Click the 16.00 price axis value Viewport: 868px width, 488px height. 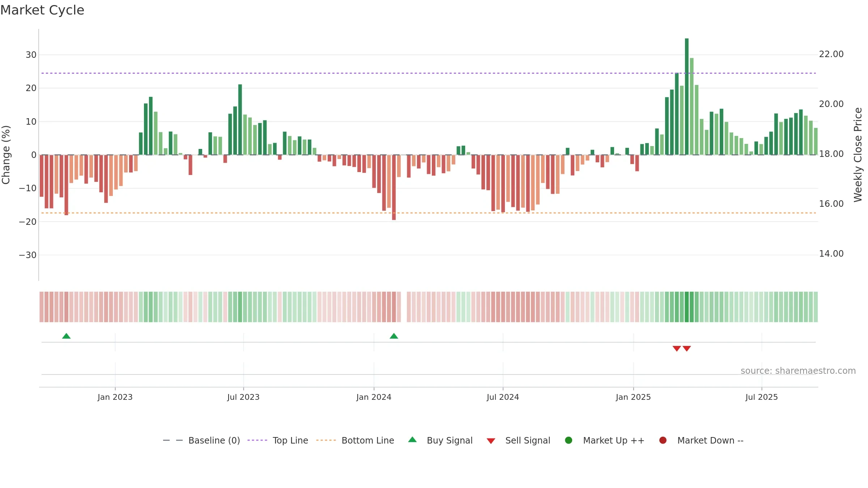click(831, 204)
